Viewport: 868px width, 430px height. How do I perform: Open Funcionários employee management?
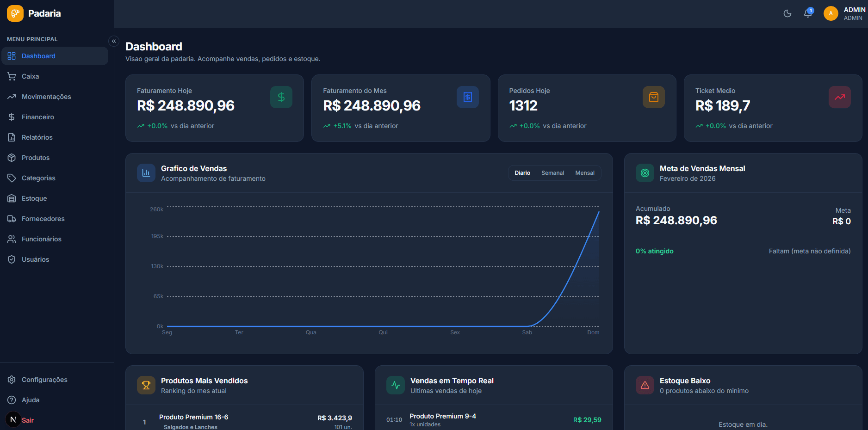click(42, 239)
